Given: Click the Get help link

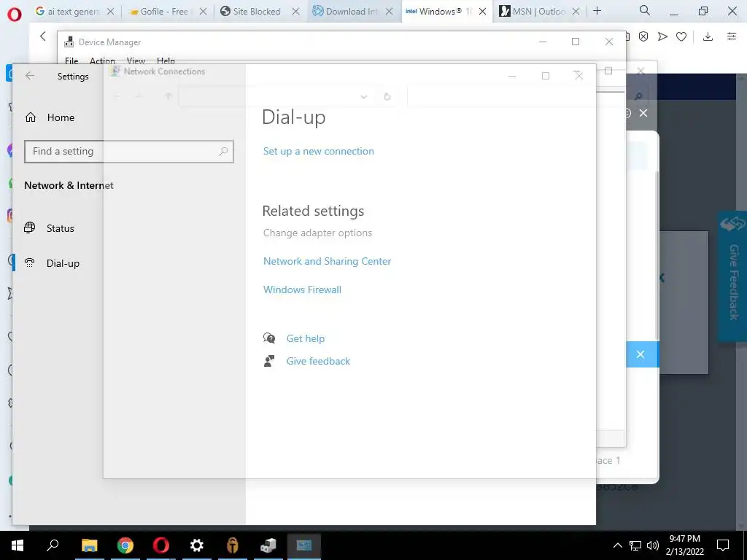Looking at the screenshot, I should click(306, 338).
